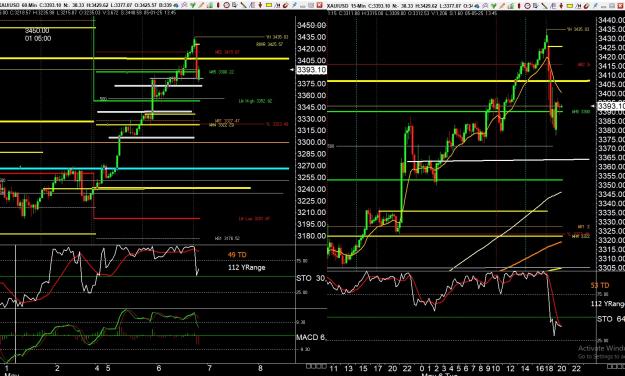Click the 'STO 30' indicator label
This screenshot has width=625, height=376.
tap(311, 278)
